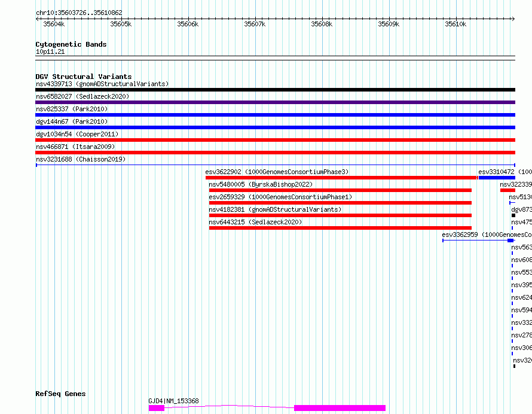Screen dimensions: 532x414
Task: Click the 35607k ruler label
Action: pos(255,24)
